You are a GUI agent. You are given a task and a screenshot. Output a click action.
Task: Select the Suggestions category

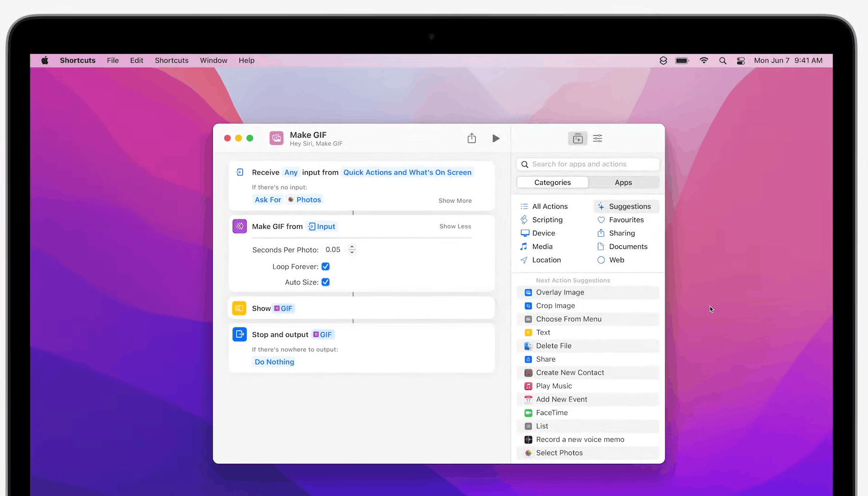[x=630, y=206]
